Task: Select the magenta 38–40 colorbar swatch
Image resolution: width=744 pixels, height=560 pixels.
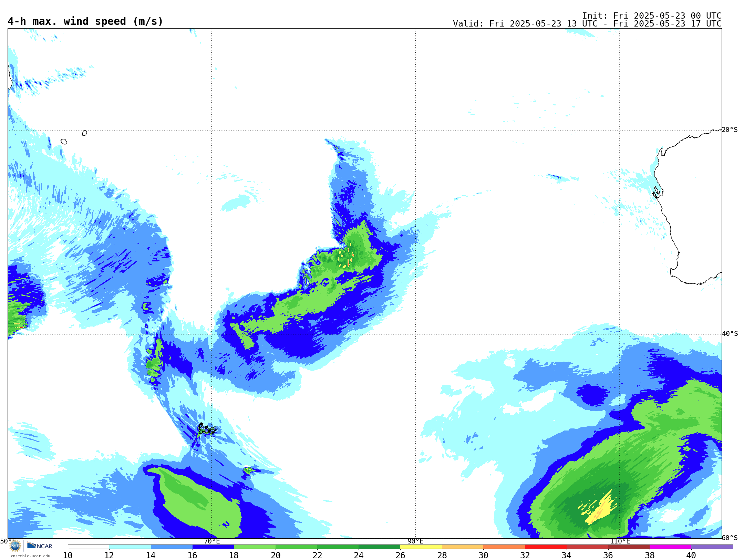Action: coord(670,547)
